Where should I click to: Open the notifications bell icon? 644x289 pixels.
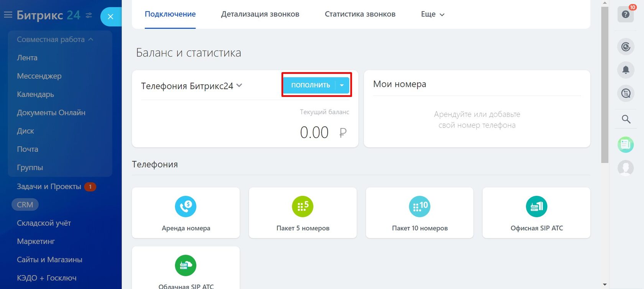626,70
